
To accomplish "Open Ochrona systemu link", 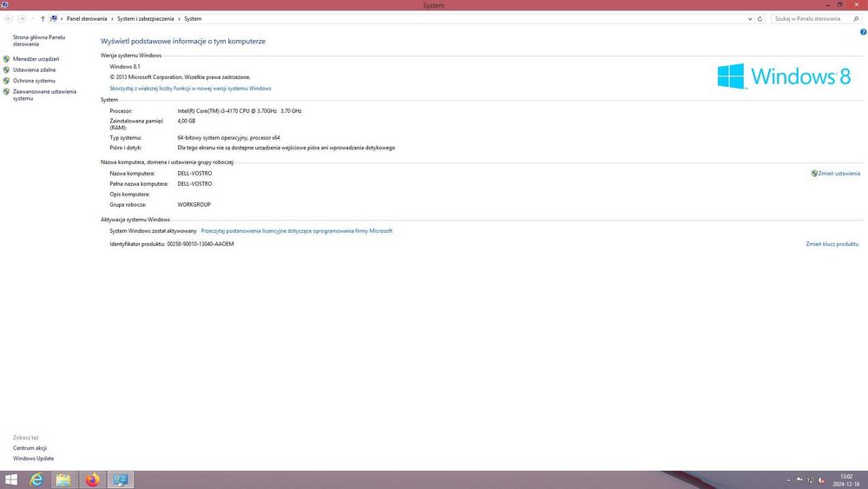I will (34, 81).
